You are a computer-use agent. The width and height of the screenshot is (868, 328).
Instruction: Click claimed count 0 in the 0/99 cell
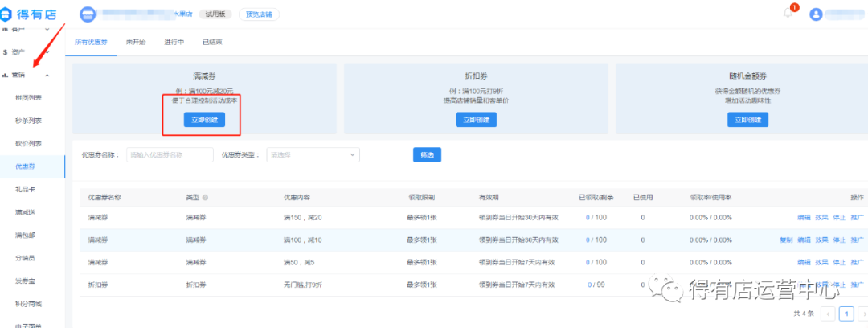point(590,285)
